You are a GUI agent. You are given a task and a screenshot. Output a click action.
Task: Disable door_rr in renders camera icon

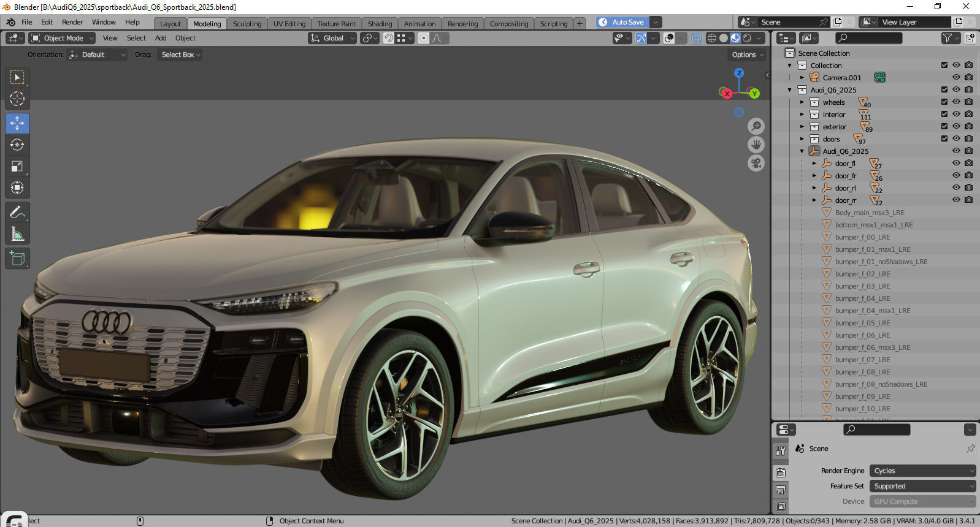(x=968, y=200)
